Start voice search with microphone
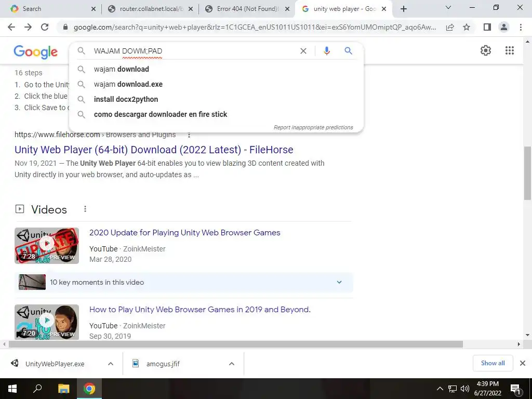The height and width of the screenshot is (399, 532). pyautogui.click(x=327, y=51)
